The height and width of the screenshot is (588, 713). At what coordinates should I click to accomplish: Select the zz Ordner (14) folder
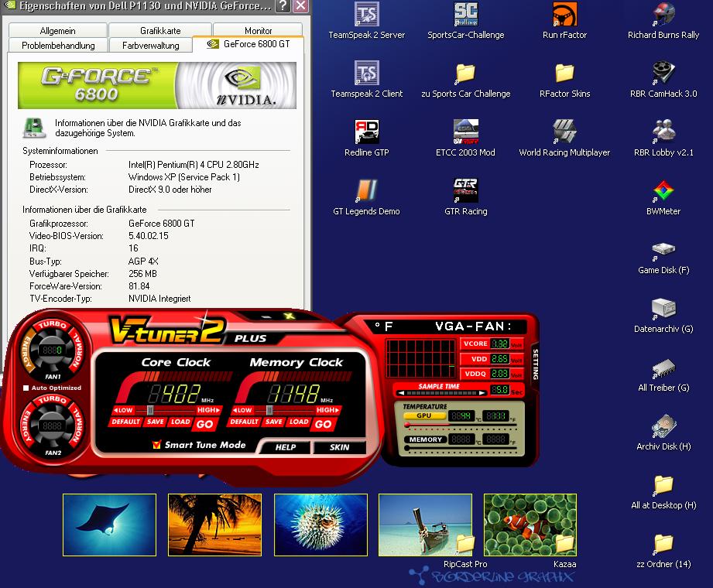point(663,544)
